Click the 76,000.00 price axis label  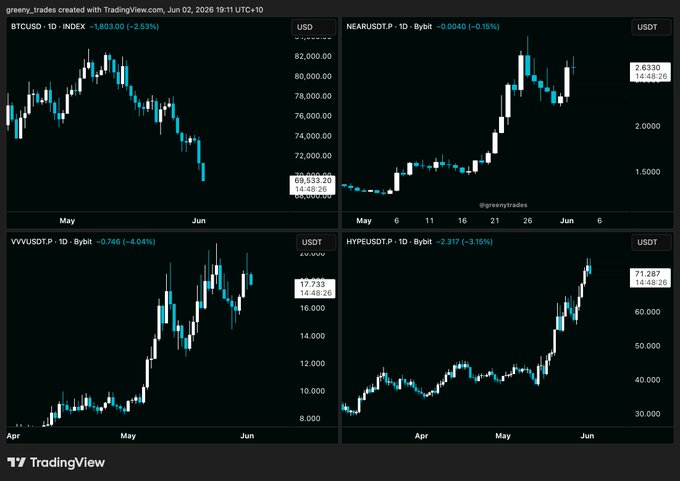[313, 116]
